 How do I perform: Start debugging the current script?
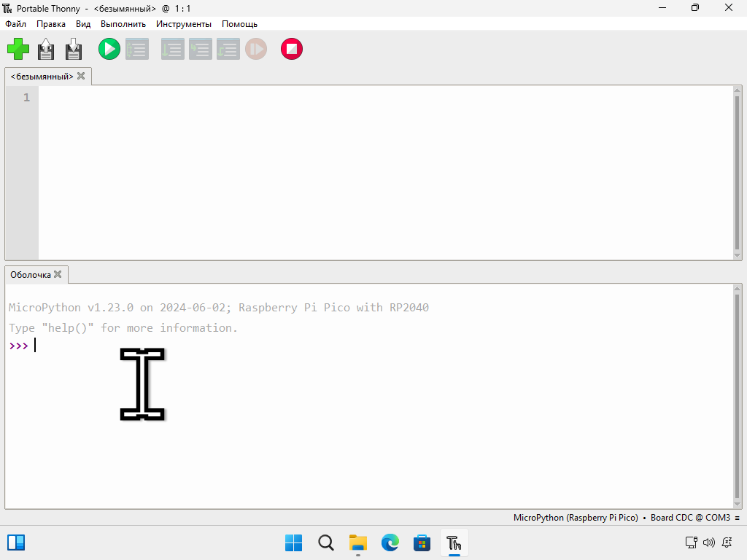(137, 49)
